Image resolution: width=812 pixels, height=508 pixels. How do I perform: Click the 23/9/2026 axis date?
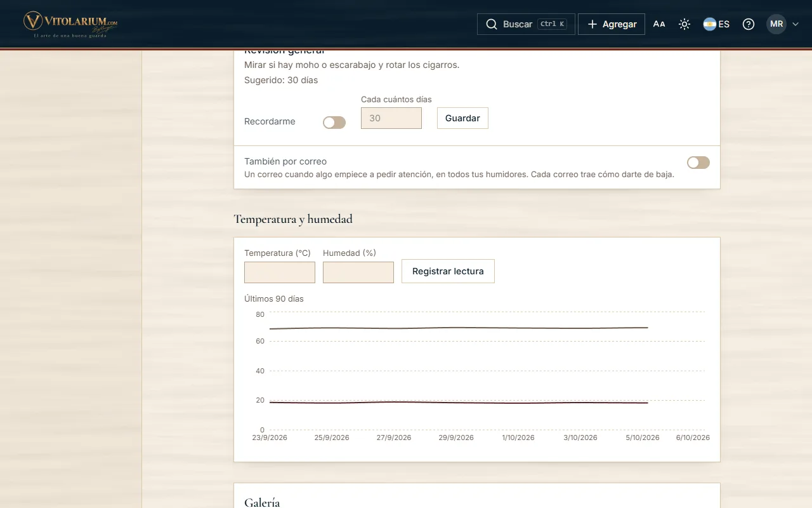[x=270, y=438]
